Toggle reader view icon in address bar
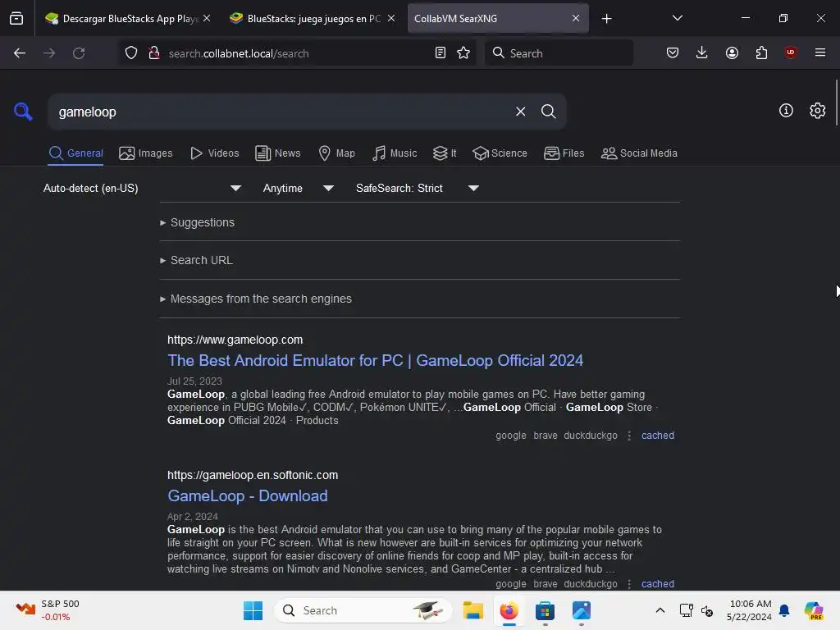This screenshot has height=630, width=840. [x=441, y=53]
